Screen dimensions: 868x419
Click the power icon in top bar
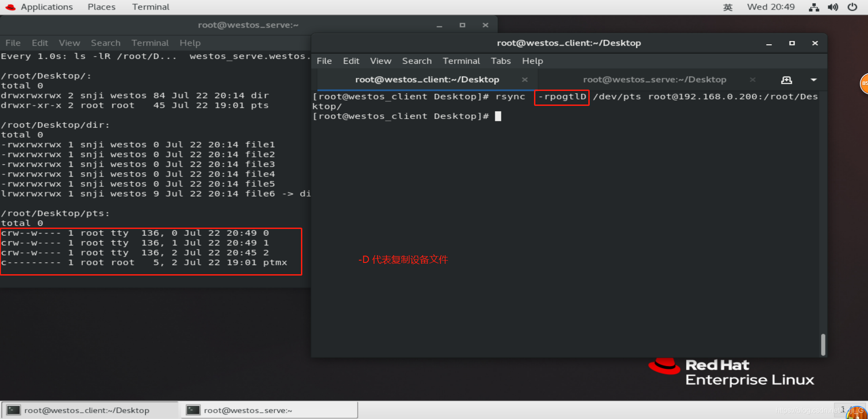pyautogui.click(x=852, y=7)
